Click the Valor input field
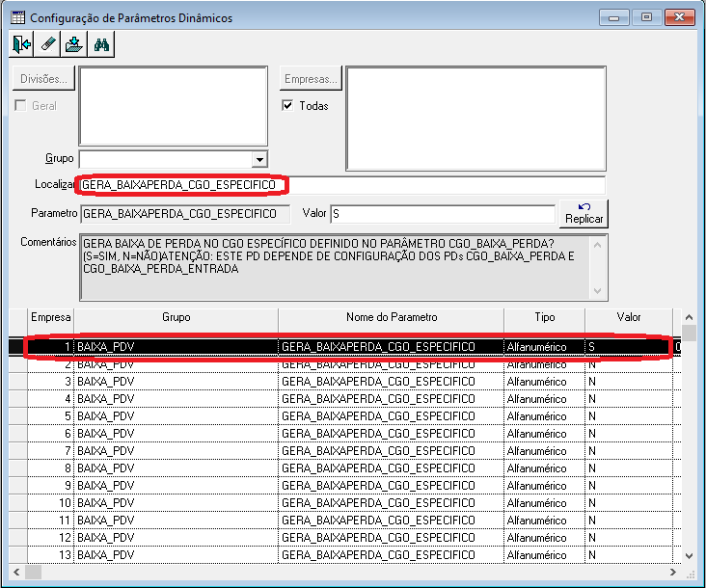The height and width of the screenshot is (588, 706). [443, 214]
